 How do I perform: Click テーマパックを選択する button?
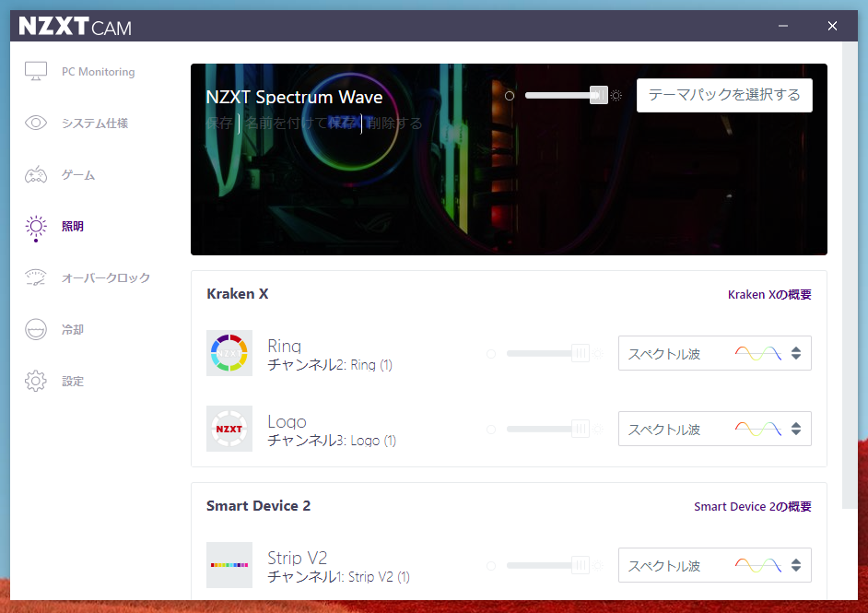pos(724,95)
